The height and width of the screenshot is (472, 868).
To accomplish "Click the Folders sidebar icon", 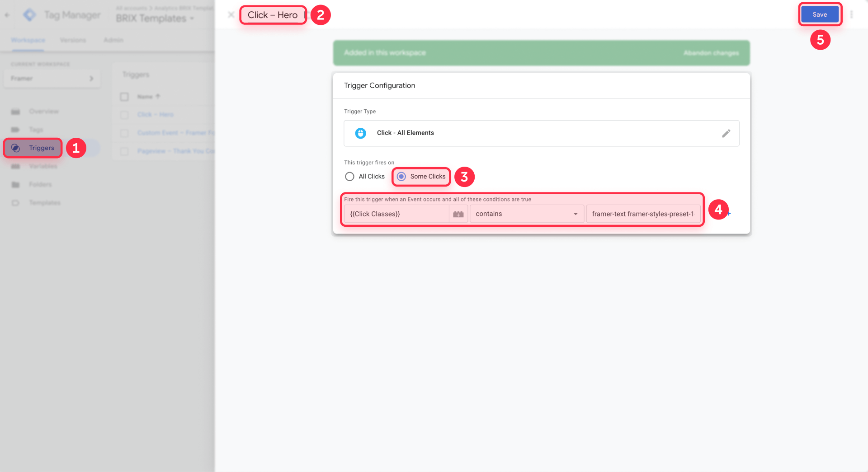I will 16,184.
